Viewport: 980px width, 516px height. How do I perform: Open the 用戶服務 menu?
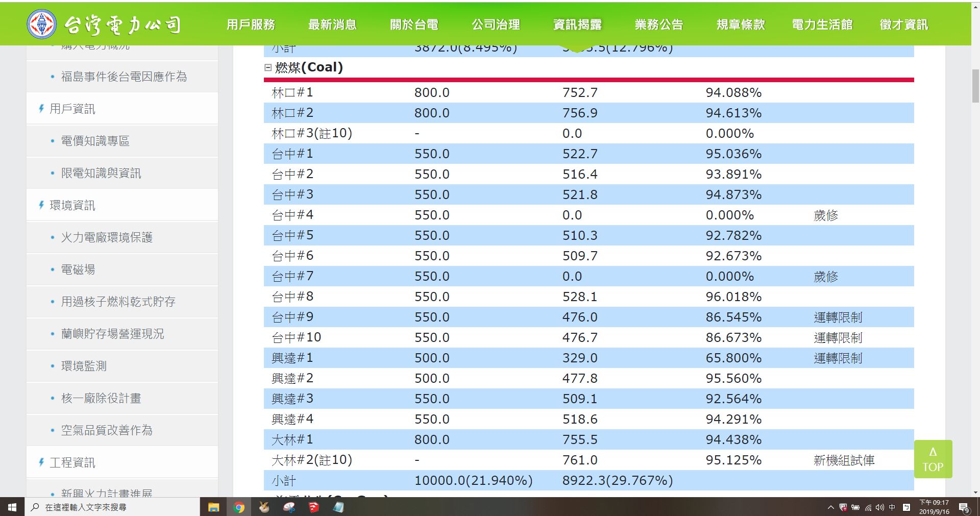[x=251, y=24]
